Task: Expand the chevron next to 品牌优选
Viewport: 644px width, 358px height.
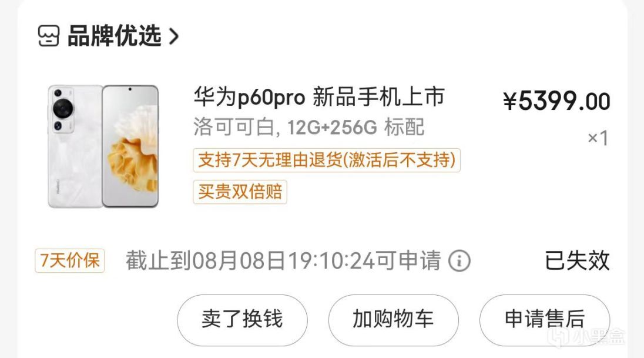Action: 174,36
